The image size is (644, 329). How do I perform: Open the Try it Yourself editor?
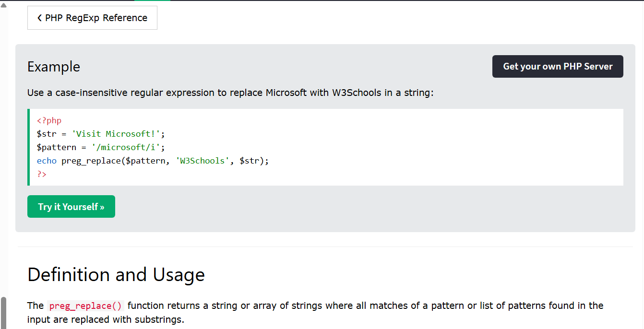pos(71,207)
